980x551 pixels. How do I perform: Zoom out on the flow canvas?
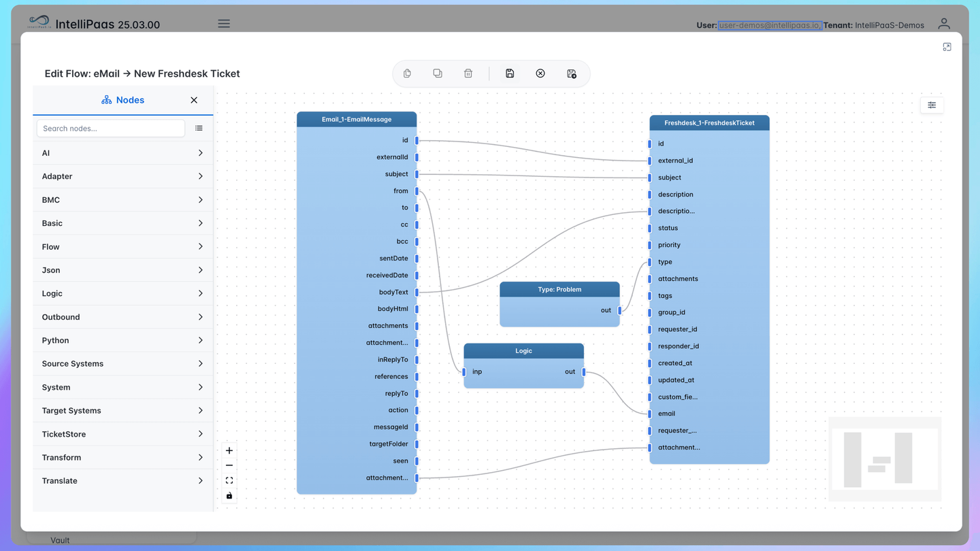(229, 465)
